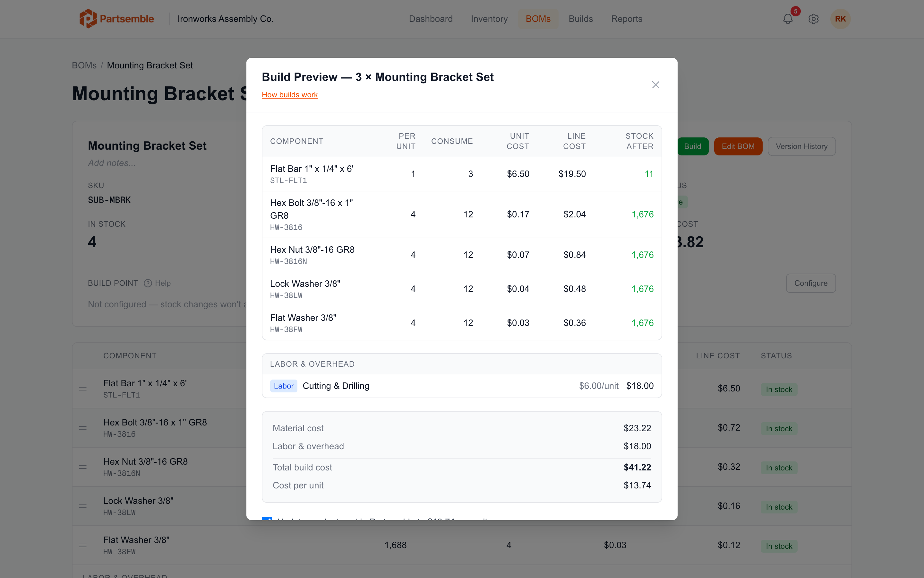This screenshot has width=924, height=578.
Task: Click Hex Bolt 3/8"-16 background table row
Action: [462, 428]
